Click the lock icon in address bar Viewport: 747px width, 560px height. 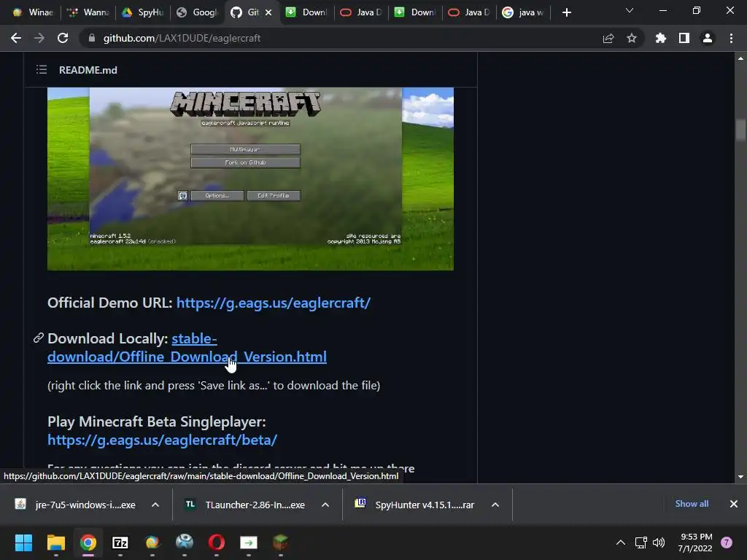click(92, 38)
